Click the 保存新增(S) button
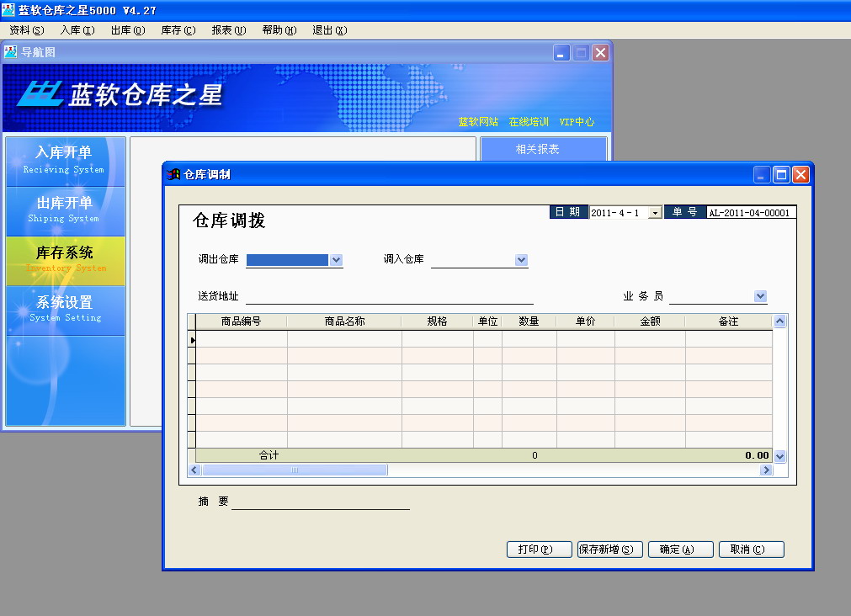The height and width of the screenshot is (616, 851). pyautogui.click(x=610, y=550)
